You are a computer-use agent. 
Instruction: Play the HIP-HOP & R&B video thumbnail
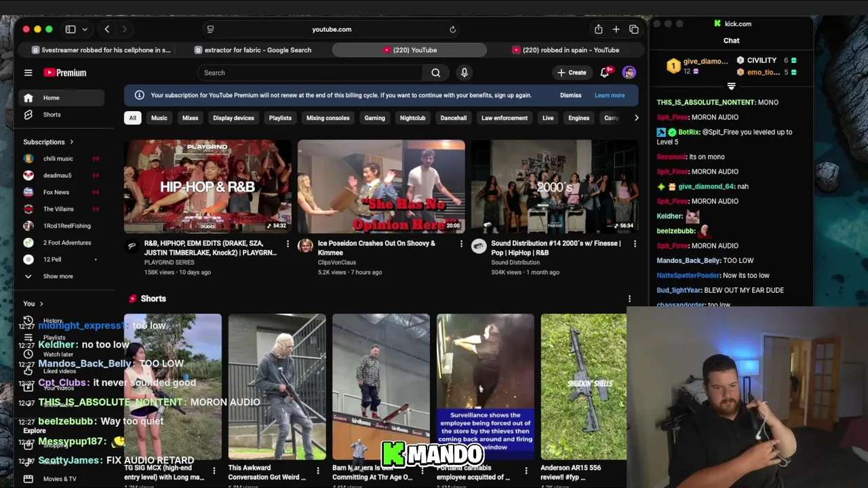click(x=208, y=186)
